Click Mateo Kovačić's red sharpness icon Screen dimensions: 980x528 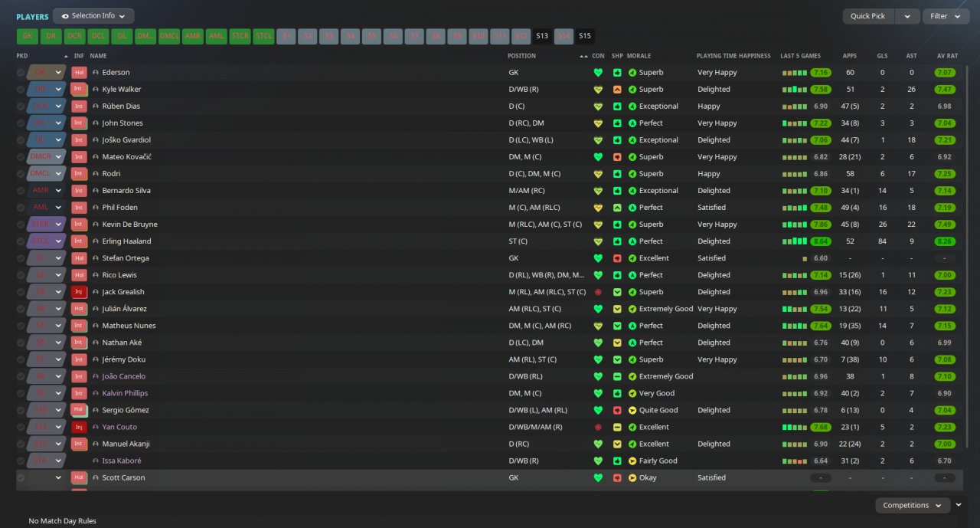tap(617, 157)
